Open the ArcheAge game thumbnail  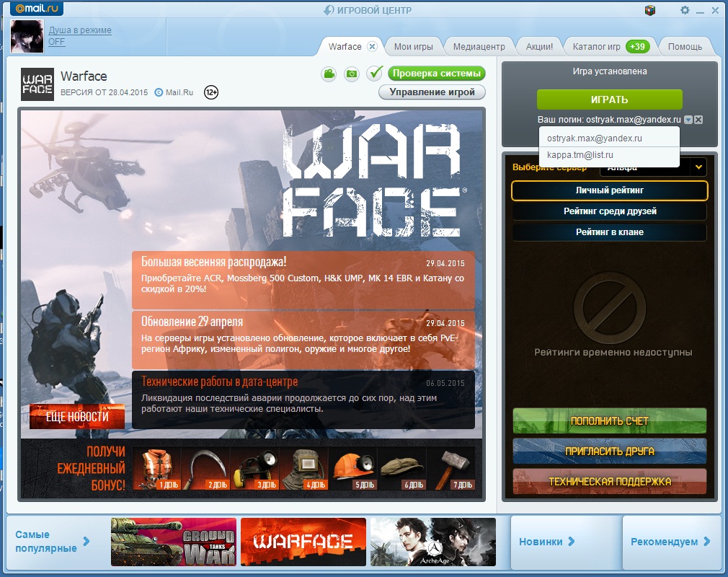(432, 542)
